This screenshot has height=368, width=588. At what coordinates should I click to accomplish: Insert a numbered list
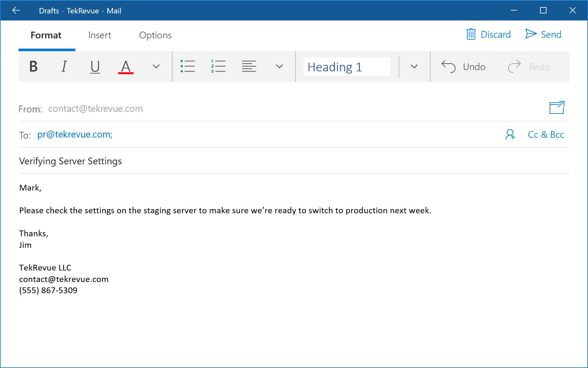(218, 66)
